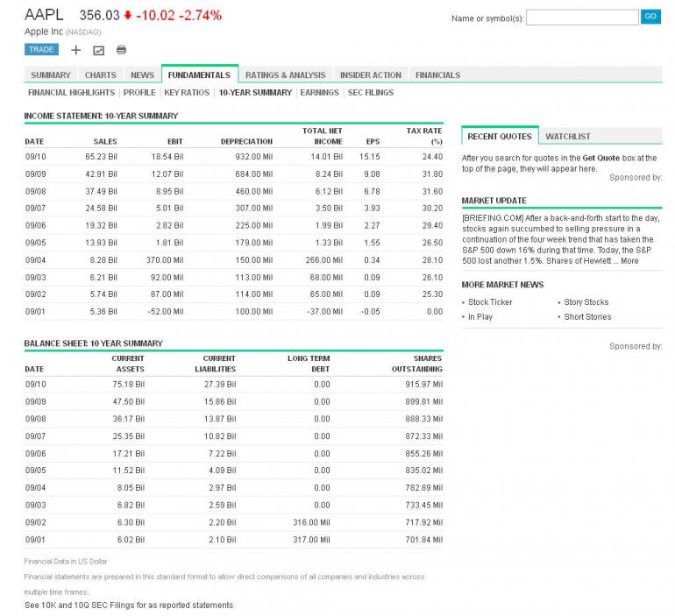Click the More link in Market Update

(x=629, y=260)
